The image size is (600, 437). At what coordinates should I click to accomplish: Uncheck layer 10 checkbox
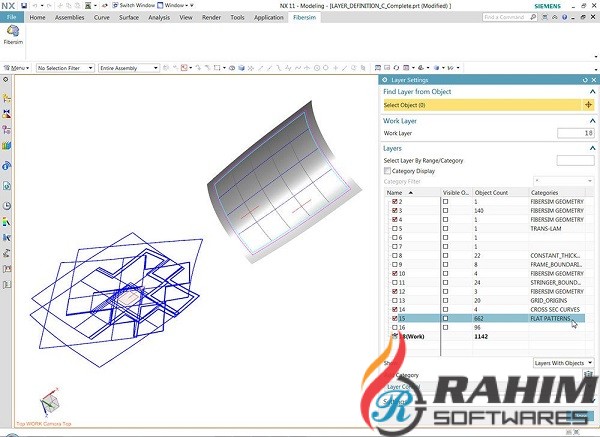click(395, 274)
